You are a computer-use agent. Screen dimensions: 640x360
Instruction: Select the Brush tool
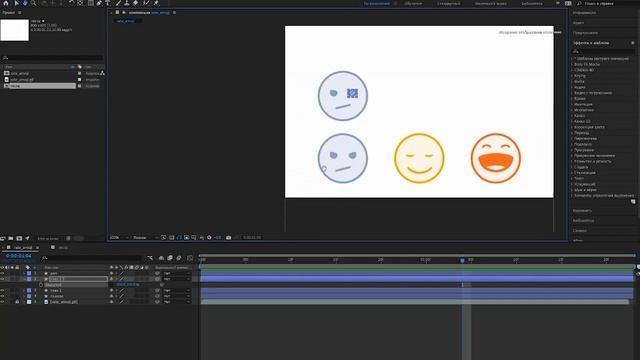click(x=118, y=3)
